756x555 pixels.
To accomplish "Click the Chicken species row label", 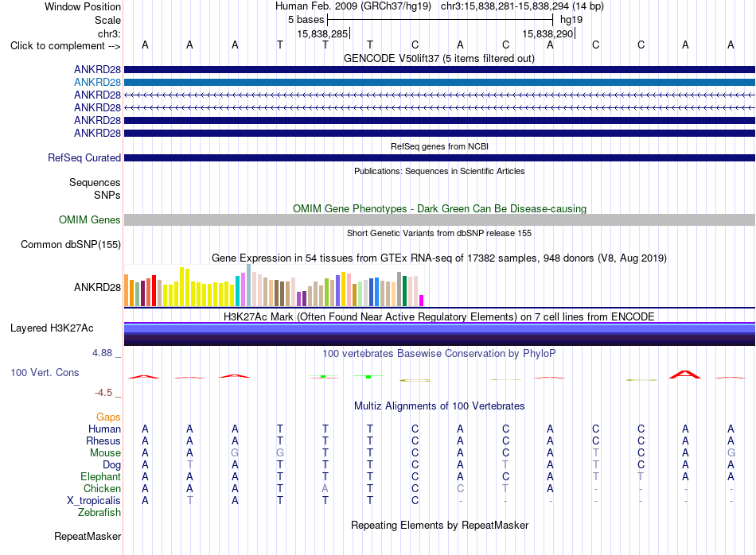I will pos(102,488).
